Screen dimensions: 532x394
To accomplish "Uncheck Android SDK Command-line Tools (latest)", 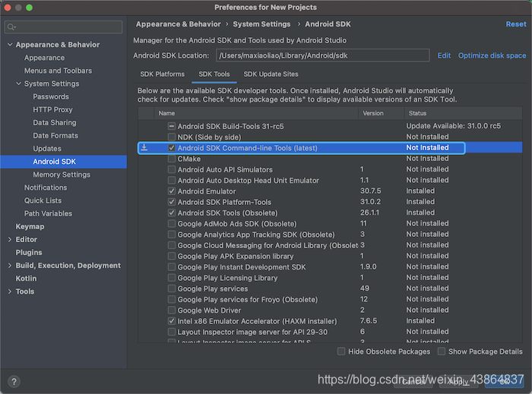I will 172,148.
